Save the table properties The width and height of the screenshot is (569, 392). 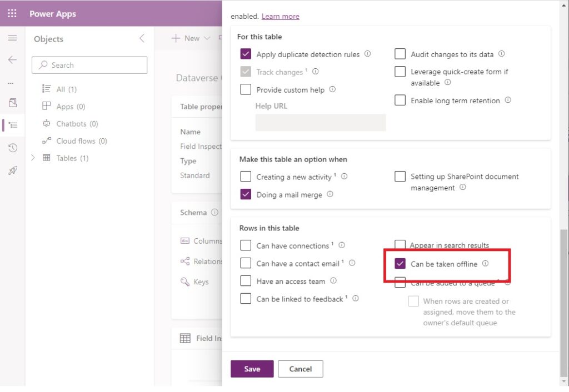click(252, 369)
